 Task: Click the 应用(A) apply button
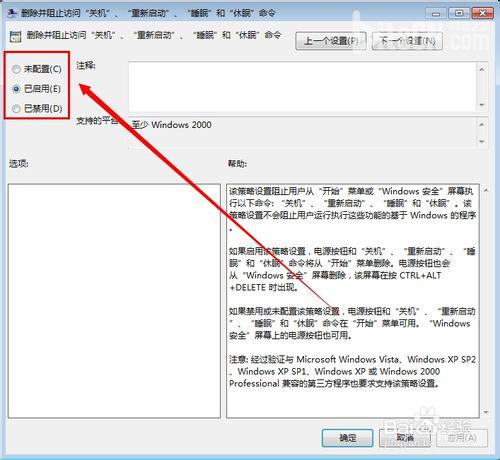(462, 438)
